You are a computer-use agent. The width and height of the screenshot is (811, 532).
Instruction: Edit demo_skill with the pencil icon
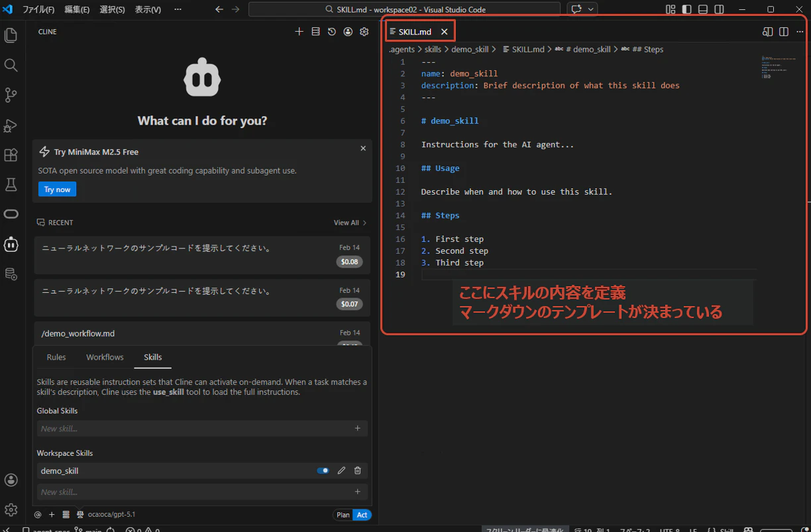tap(341, 470)
